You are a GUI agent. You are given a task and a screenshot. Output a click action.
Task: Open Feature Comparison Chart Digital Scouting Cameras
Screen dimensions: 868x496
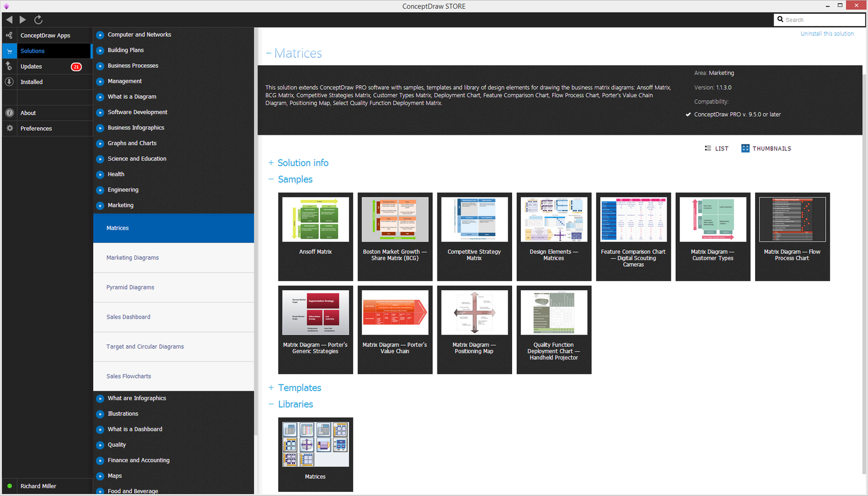[633, 236]
